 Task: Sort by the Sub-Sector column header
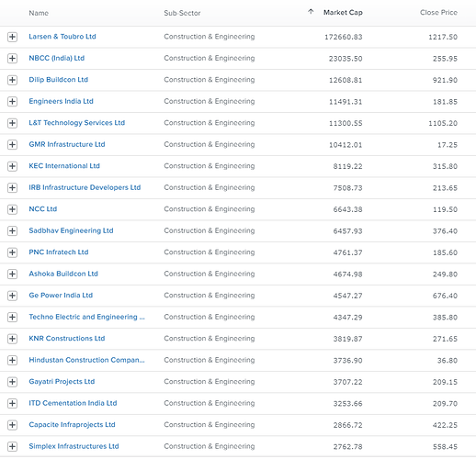[182, 13]
